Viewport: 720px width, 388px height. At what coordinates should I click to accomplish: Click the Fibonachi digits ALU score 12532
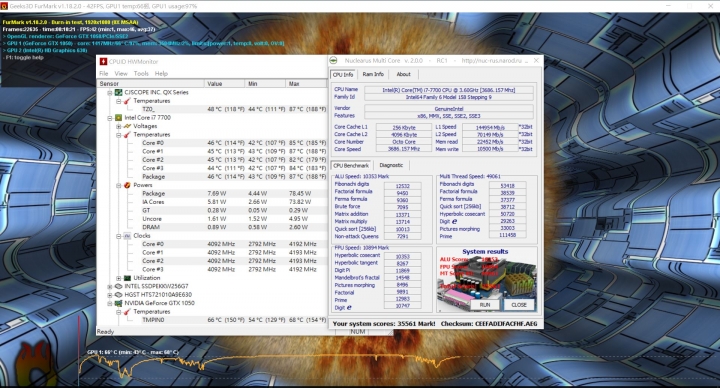pyautogui.click(x=403, y=186)
